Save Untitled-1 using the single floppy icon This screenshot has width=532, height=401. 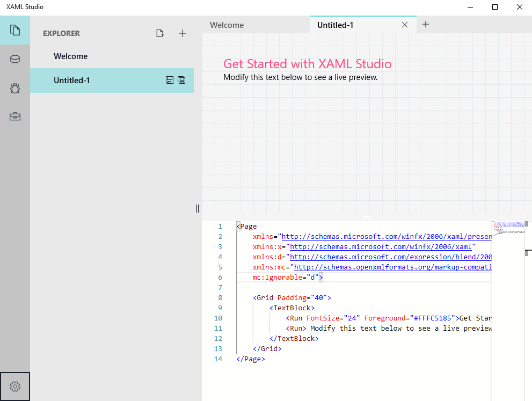(170, 81)
